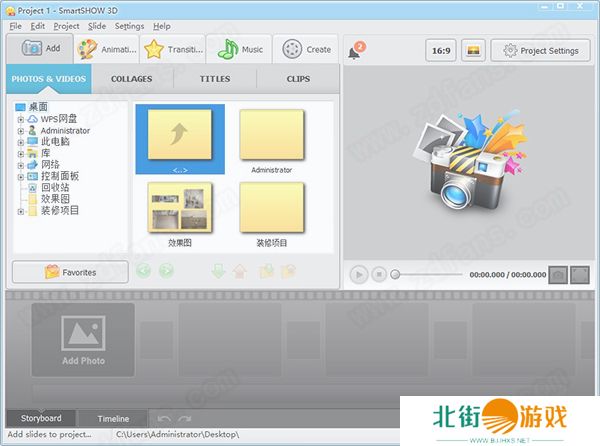Click the green back navigation arrow
The image size is (600, 446).
click(144, 270)
